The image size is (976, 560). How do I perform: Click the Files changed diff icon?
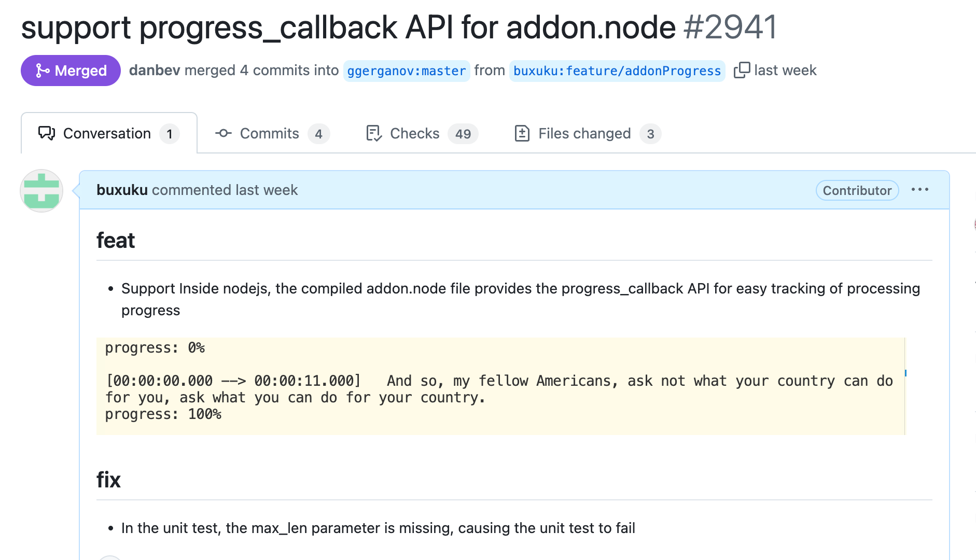(522, 133)
